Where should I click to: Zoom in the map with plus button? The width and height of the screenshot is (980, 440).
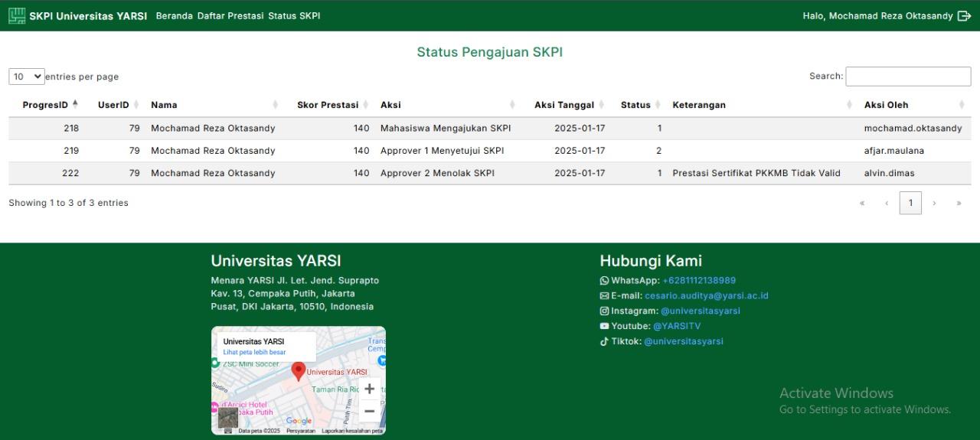tap(369, 389)
